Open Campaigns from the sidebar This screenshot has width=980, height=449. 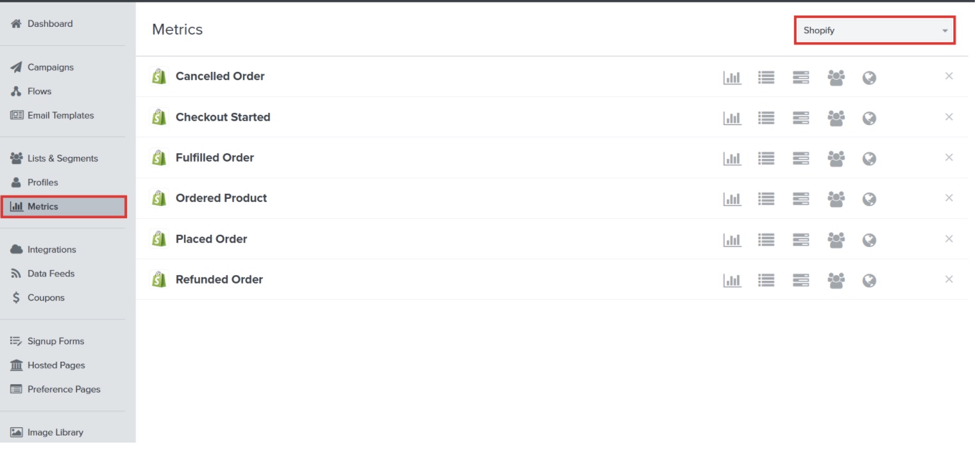50,67
